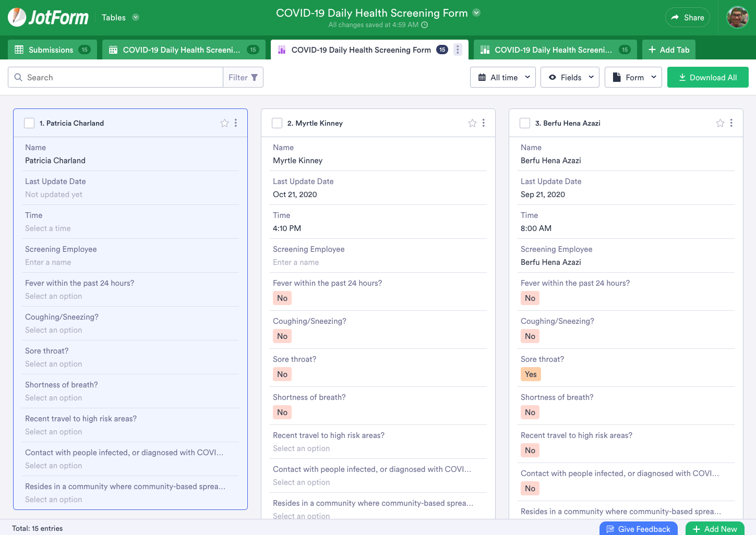Switch to the Submissions tab
756x535 pixels.
pyautogui.click(x=52, y=50)
